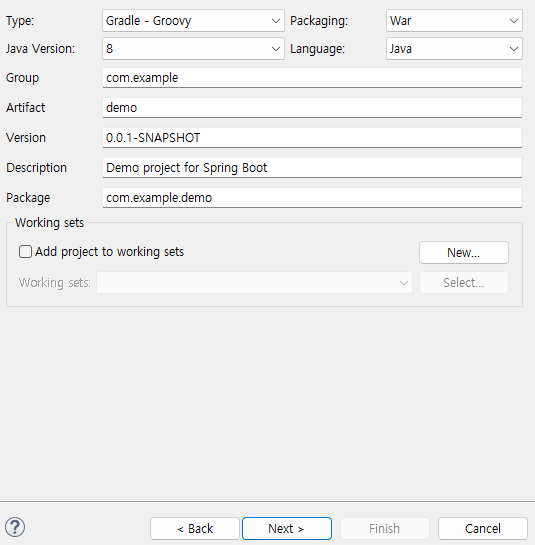Click the Type: label
Screen dimensions: 535x545
(x=20, y=21)
